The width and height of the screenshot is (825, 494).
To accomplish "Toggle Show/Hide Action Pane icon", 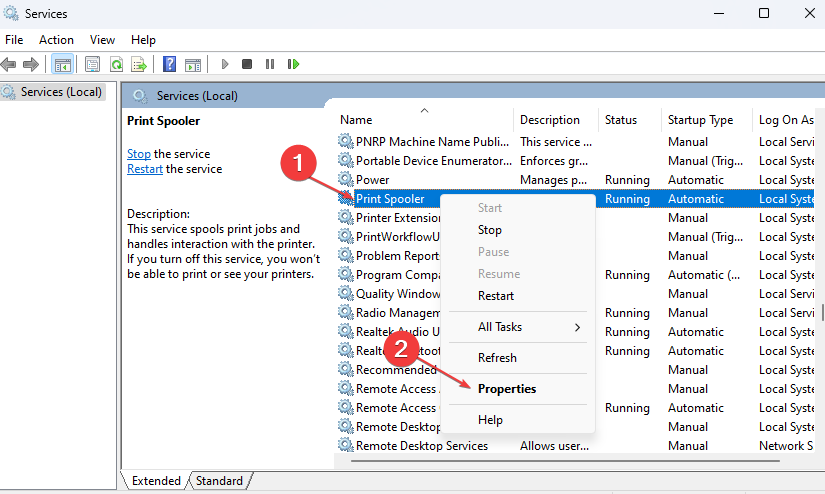I will pos(193,65).
